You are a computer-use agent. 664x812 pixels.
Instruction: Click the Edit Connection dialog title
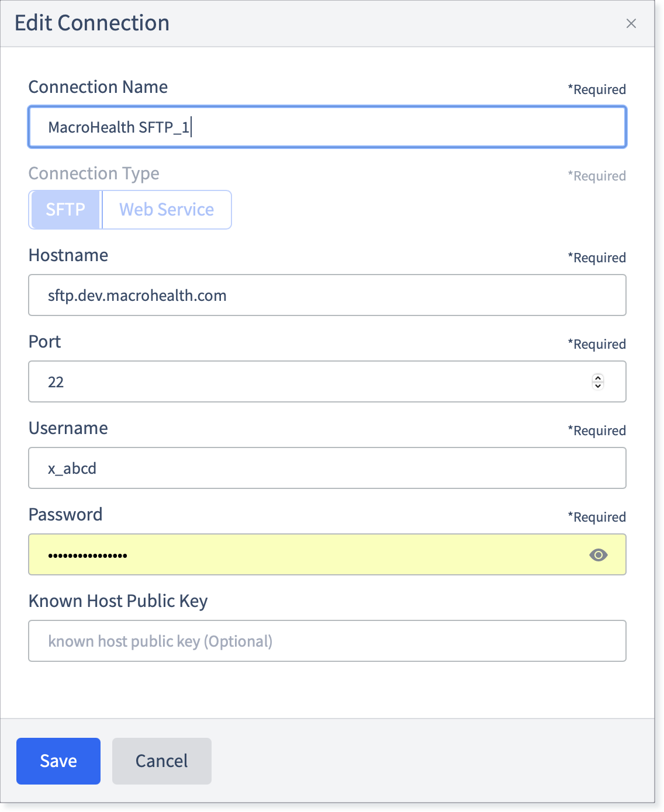[x=92, y=23]
